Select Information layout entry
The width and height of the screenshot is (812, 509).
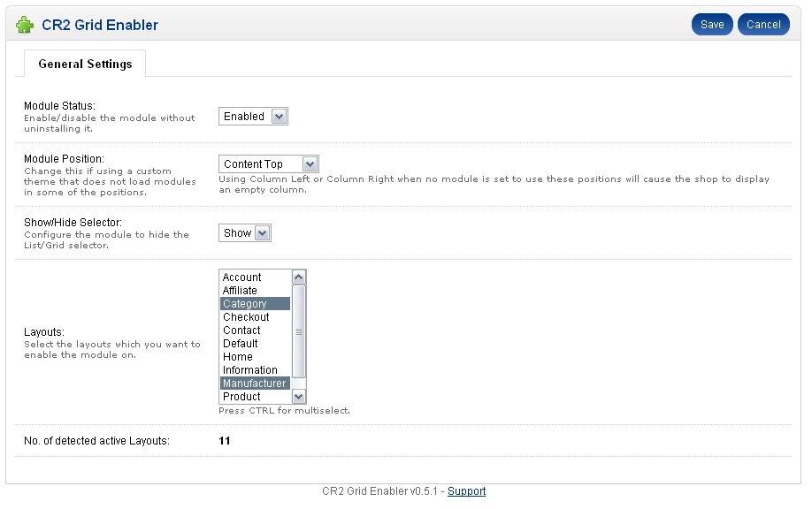256,370
